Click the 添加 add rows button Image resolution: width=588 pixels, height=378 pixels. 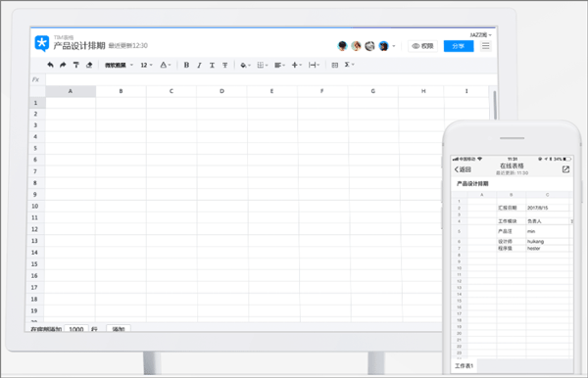[x=119, y=329]
